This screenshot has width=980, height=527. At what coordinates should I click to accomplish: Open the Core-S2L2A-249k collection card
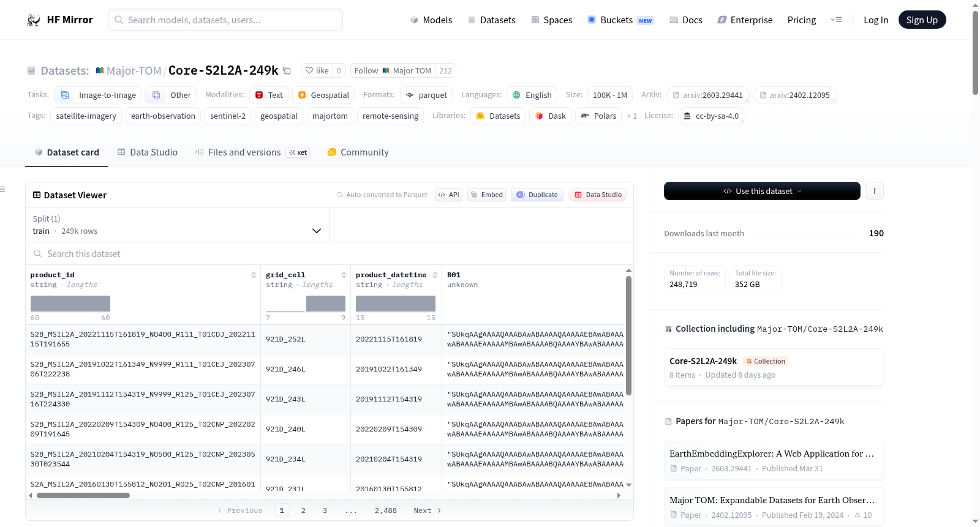click(774, 367)
